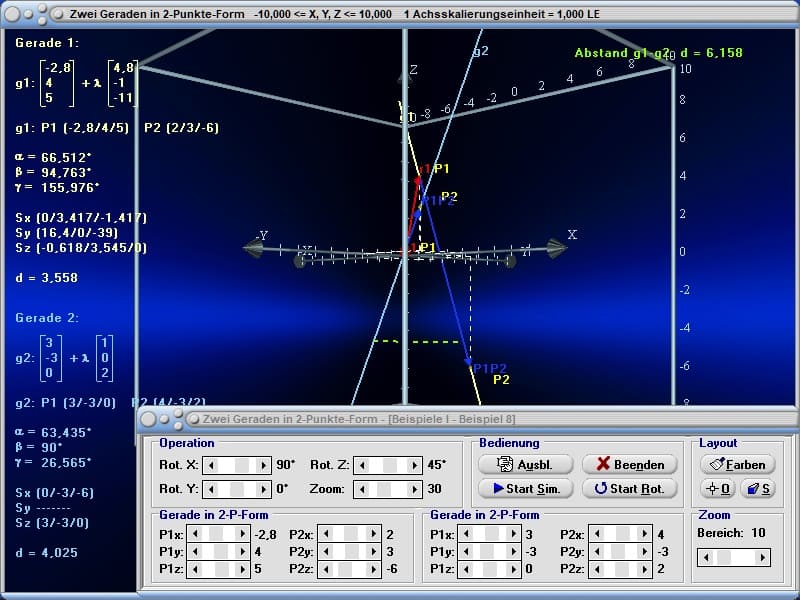
Task: Decrease Rot. Y with left arrow
Action: coord(211,489)
